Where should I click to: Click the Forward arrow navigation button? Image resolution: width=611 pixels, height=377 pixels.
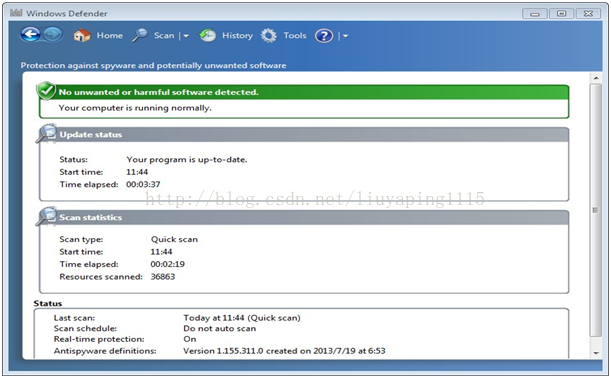(52, 34)
